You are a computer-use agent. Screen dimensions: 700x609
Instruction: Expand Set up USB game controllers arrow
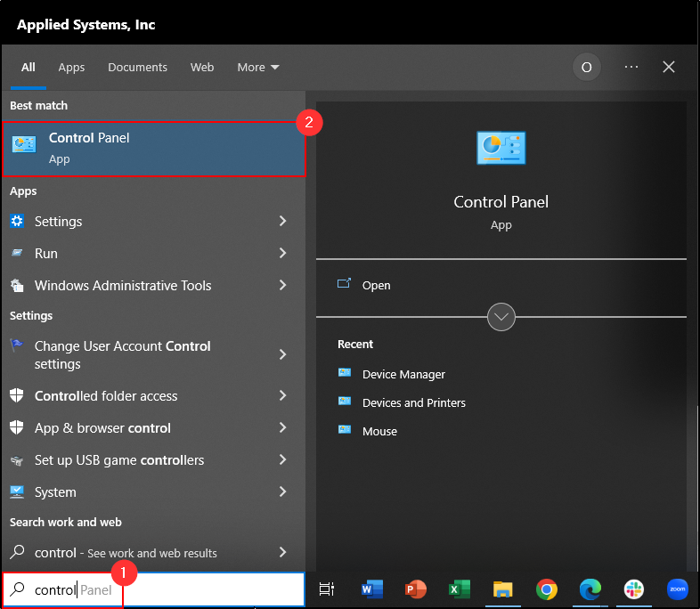(x=282, y=459)
